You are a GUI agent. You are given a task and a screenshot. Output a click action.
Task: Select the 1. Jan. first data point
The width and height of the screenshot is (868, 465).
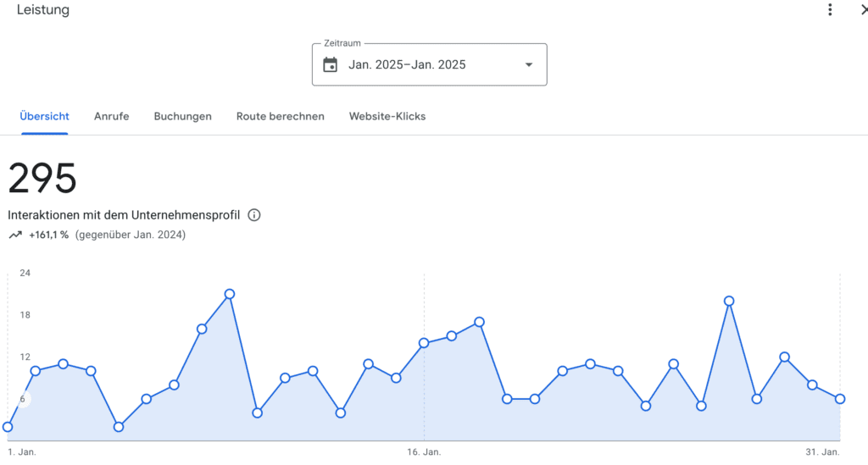[x=8, y=427]
